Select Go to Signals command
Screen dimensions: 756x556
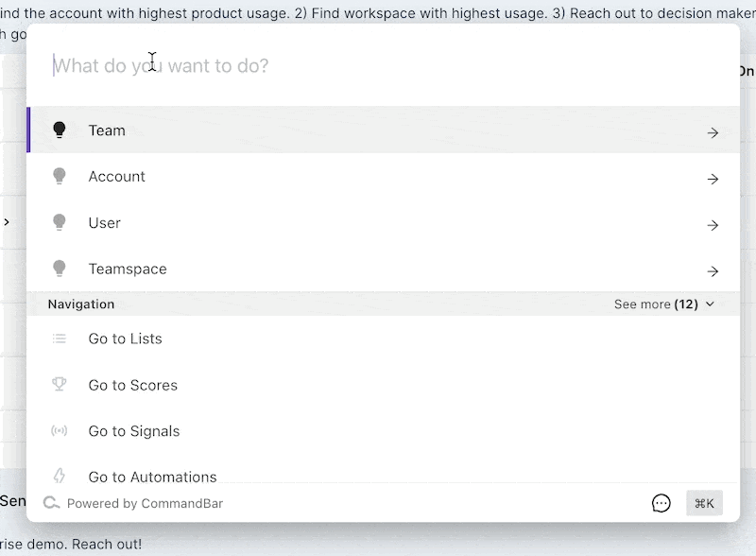(134, 431)
